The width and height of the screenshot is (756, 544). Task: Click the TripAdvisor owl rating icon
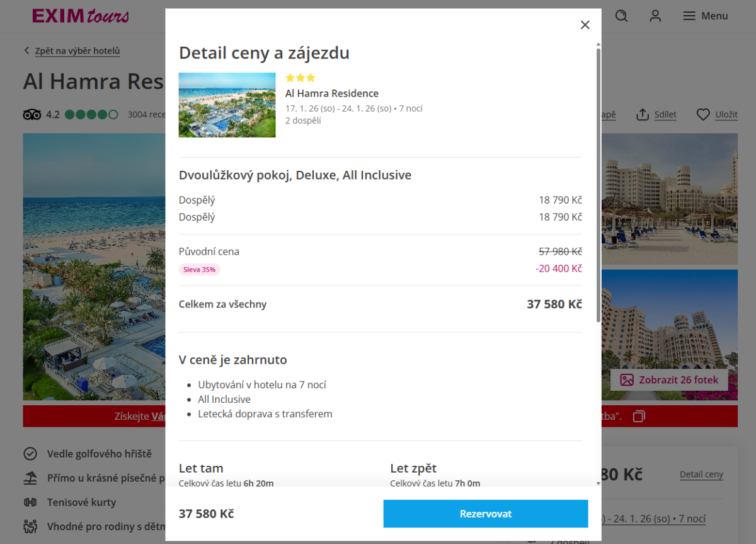tap(31, 115)
